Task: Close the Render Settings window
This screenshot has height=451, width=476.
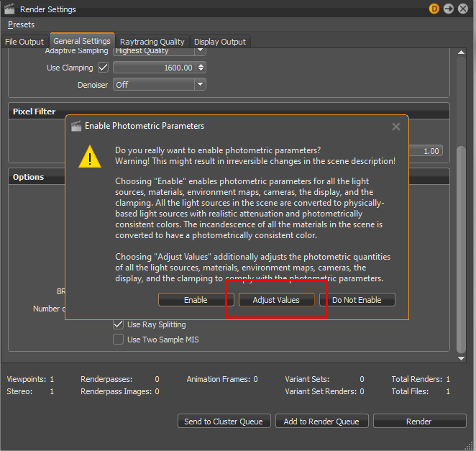Action: [x=463, y=9]
